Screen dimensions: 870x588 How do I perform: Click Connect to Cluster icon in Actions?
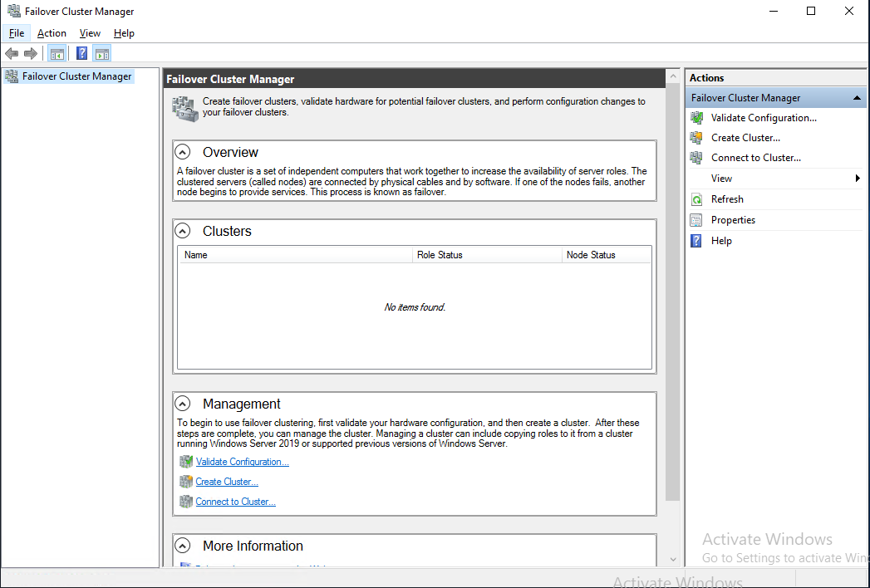point(696,158)
